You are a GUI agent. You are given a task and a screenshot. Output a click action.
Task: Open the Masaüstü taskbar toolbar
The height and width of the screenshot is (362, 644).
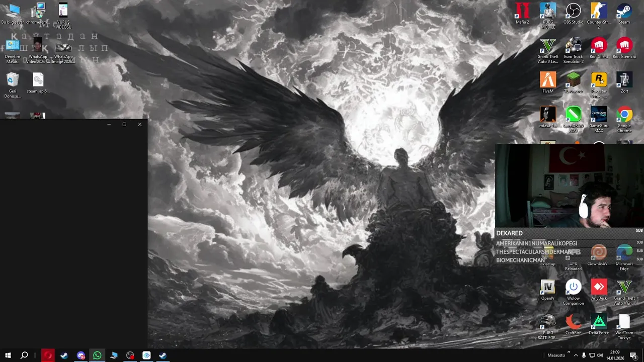click(x=556, y=355)
